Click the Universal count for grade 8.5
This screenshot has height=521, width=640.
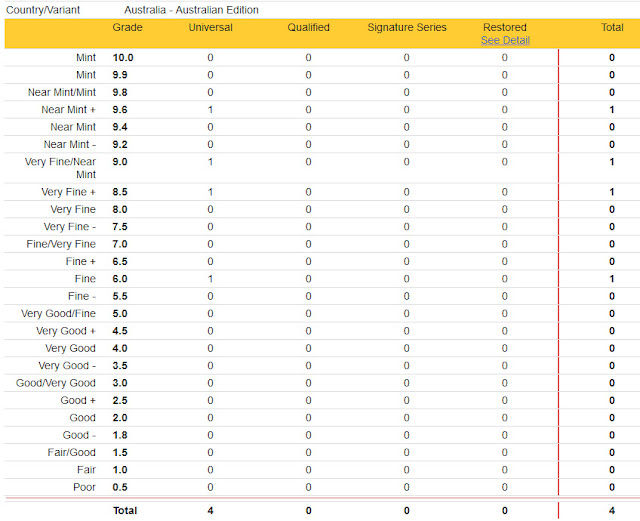point(210,192)
